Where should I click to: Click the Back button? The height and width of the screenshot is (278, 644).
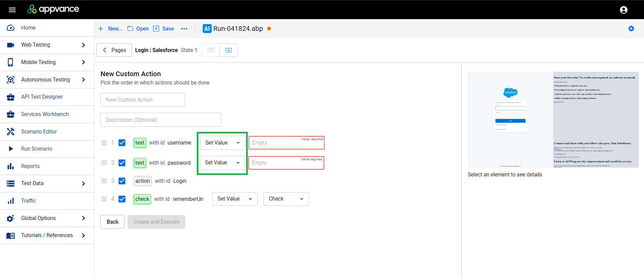click(112, 222)
